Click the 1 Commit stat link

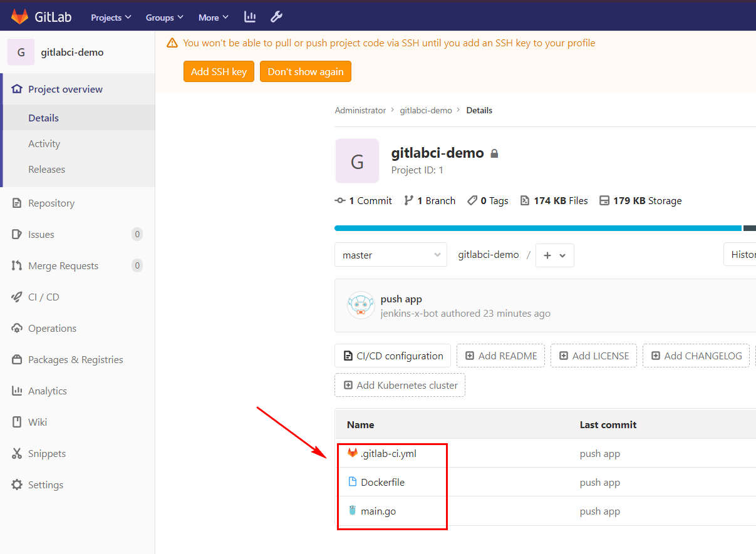[x=363, y=200]
